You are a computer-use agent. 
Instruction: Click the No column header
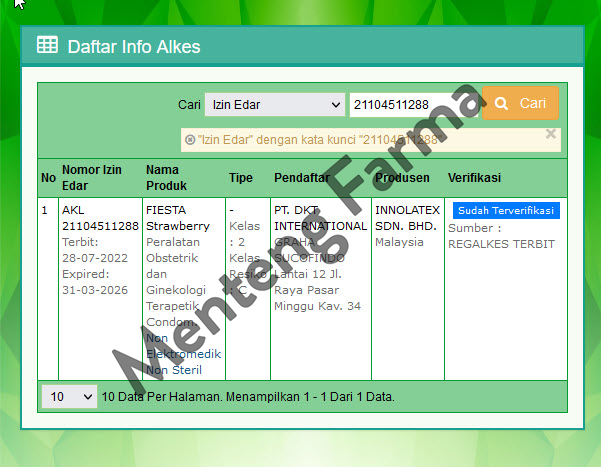point(48,178)
